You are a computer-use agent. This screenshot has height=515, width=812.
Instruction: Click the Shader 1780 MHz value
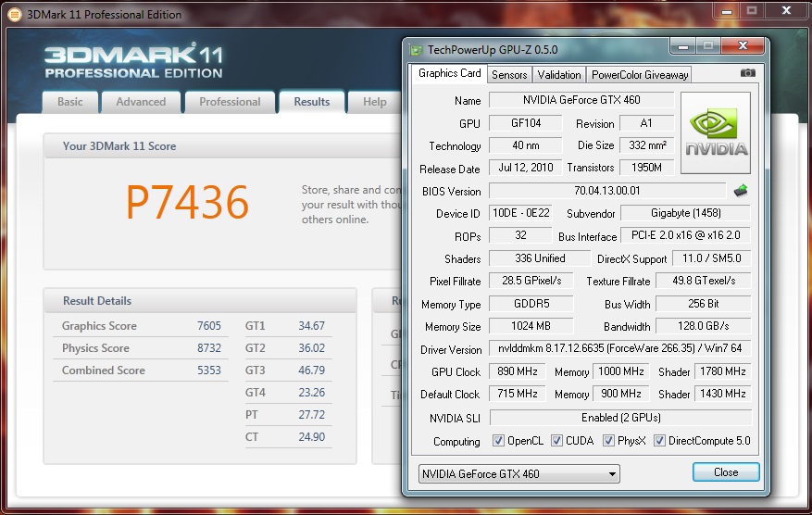723,371
